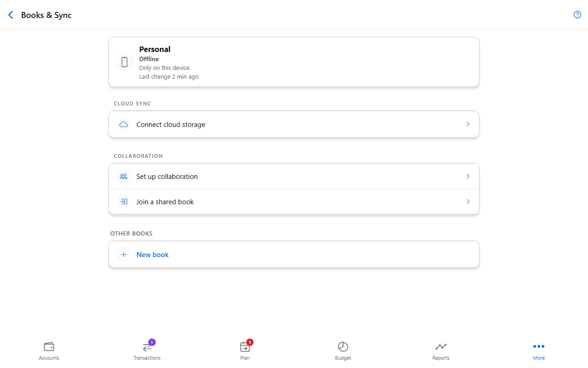Viewport: 588px width, 368px height.
Task: Click the OTHER BOOKS section header
Action: point(131,233)
